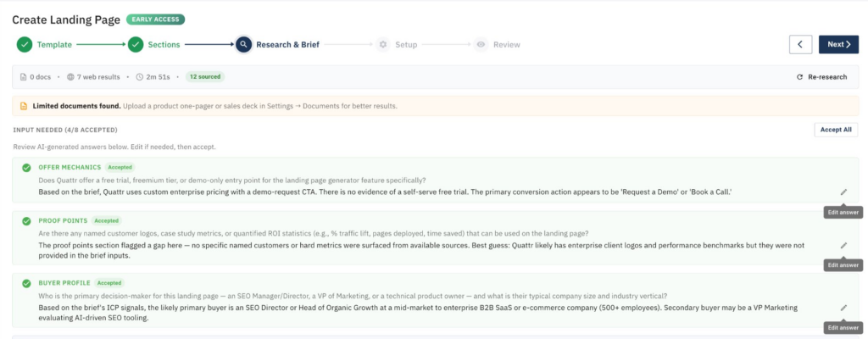Click the '2m 51s' duration text
The height and width of the screenshot is (339, 868).
pyautogui.click(x=159, y=77)
